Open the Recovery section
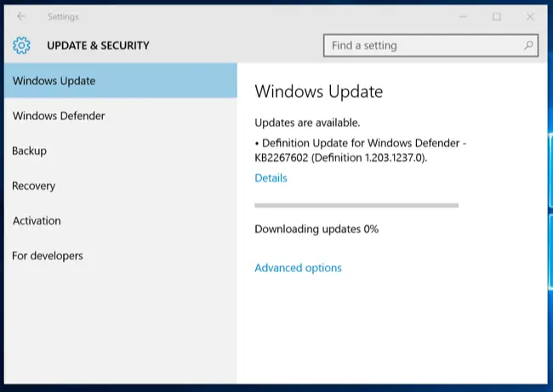The image size is (553, 392). point(121,185)
